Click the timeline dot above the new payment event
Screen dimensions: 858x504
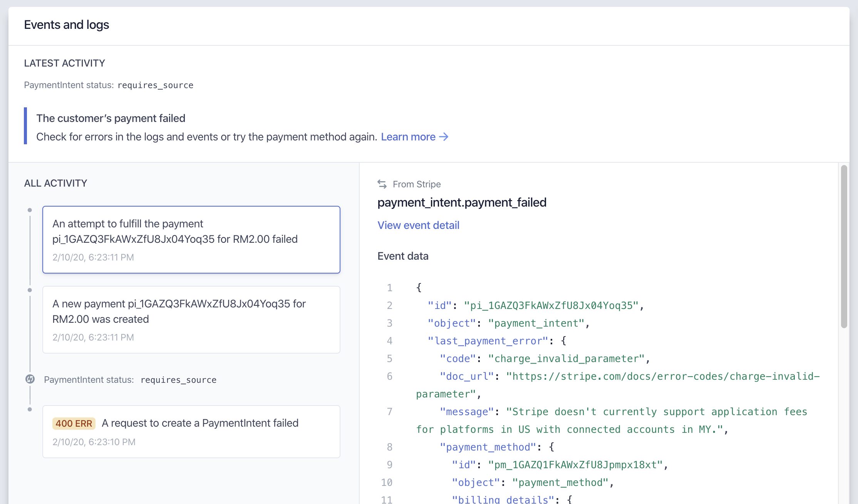coord(30,290)
